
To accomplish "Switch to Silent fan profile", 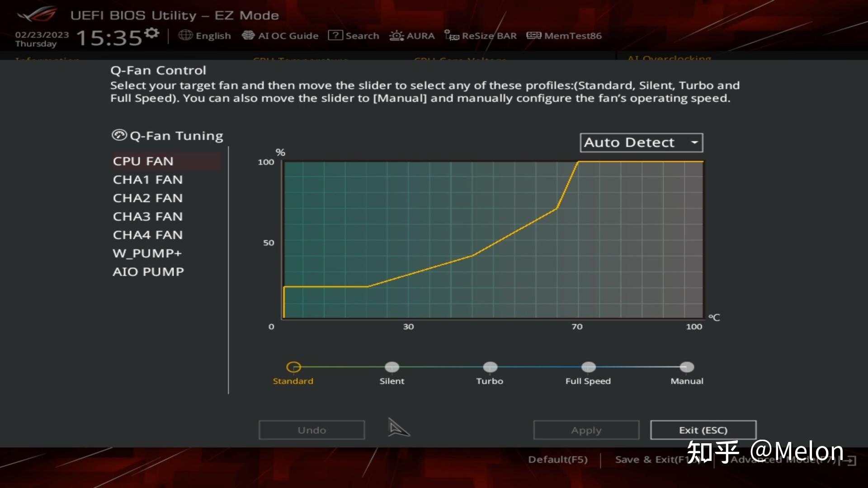I will [392, 366].
